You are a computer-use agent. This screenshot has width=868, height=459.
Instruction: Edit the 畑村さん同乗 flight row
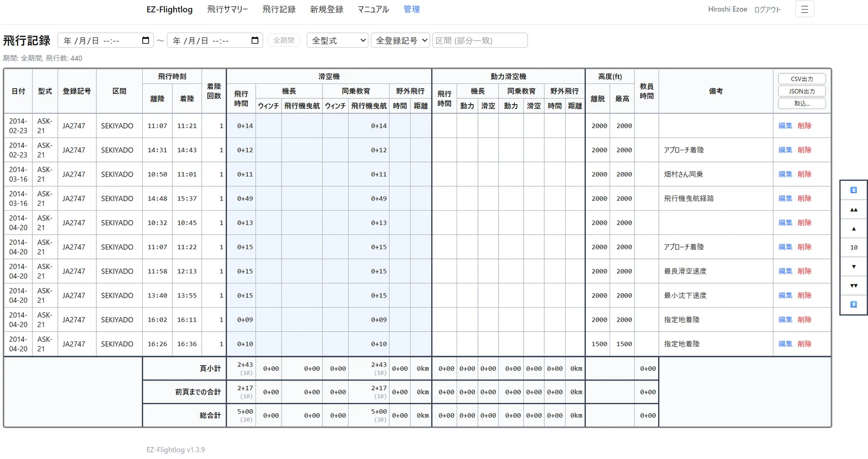(785, 174)
